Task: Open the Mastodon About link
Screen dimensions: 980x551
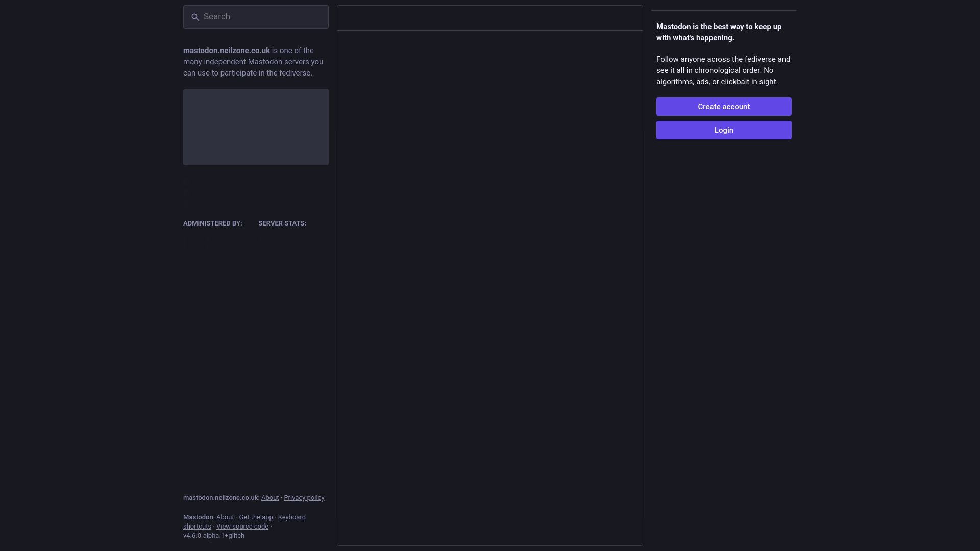Action: tap(225, 517)
